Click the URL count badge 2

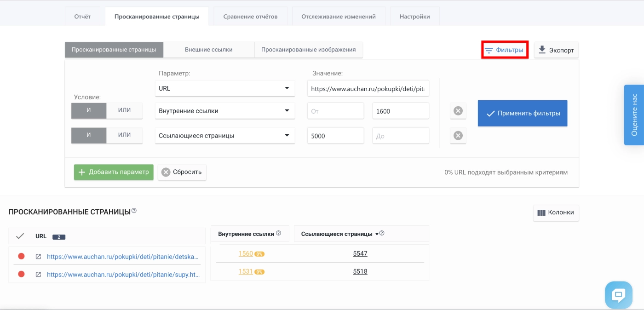coord(59,237)
